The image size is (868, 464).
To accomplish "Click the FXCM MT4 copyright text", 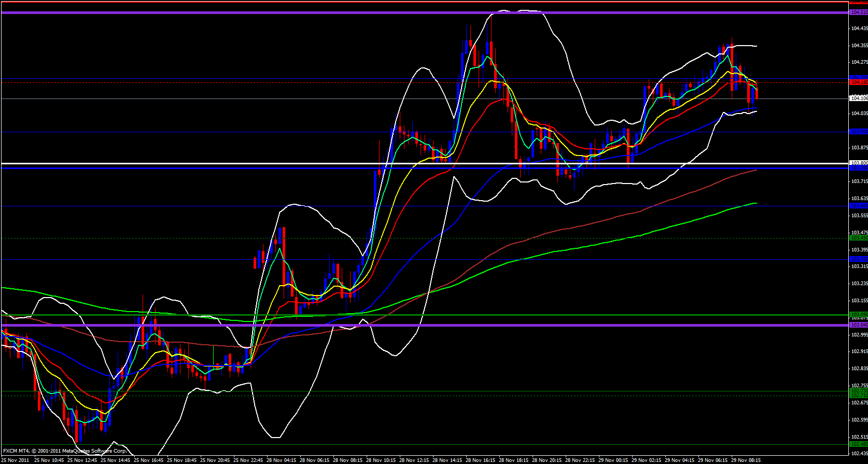I will [x=65, y=451].
